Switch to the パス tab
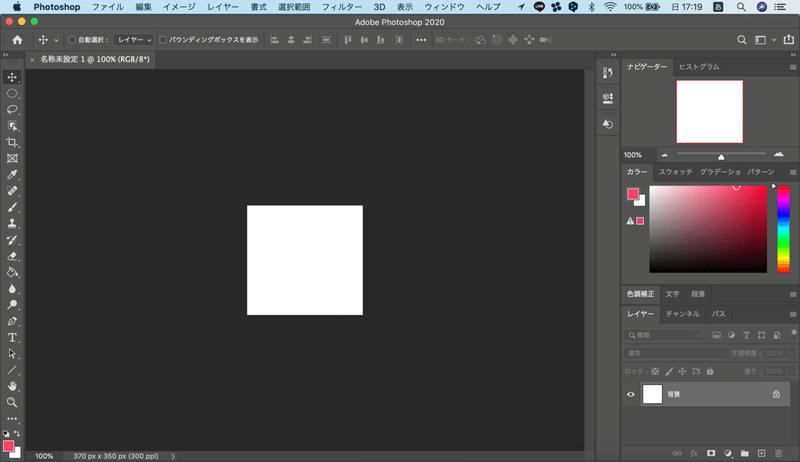Screen dimensions: 800x462 (718, 314)
